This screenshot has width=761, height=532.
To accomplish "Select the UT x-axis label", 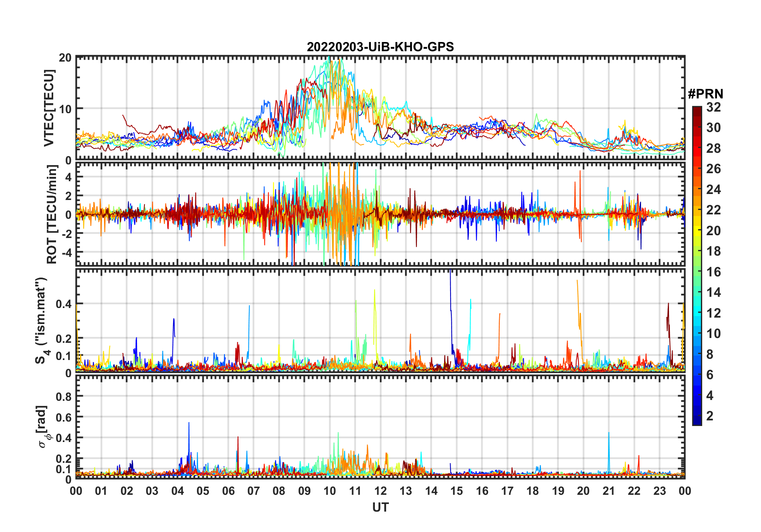I will 380,508.
